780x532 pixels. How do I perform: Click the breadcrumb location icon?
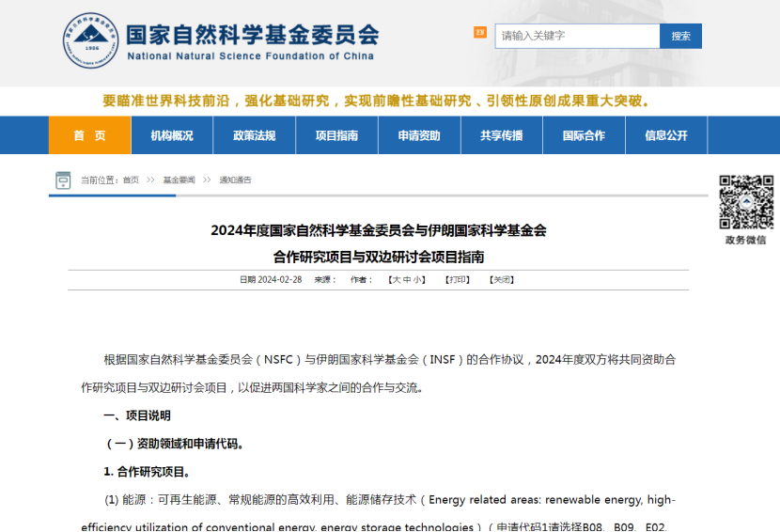(63, 180)
